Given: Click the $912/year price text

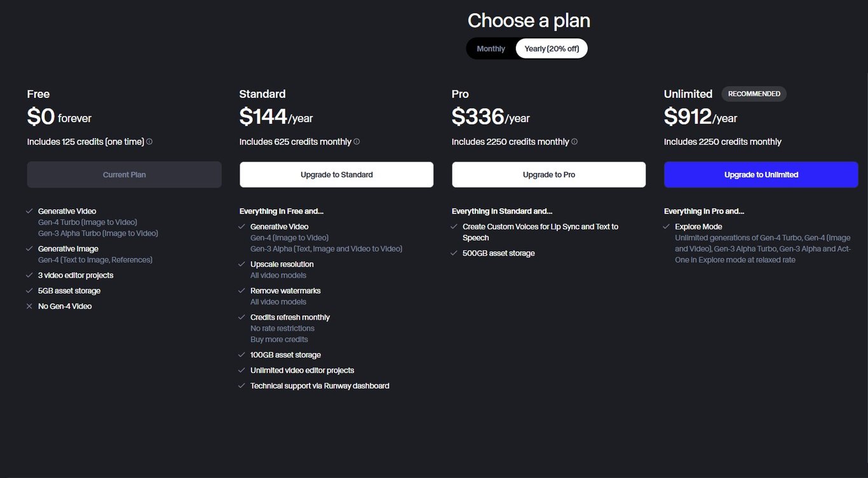Looking at the screenshot, I should (701, 117).
